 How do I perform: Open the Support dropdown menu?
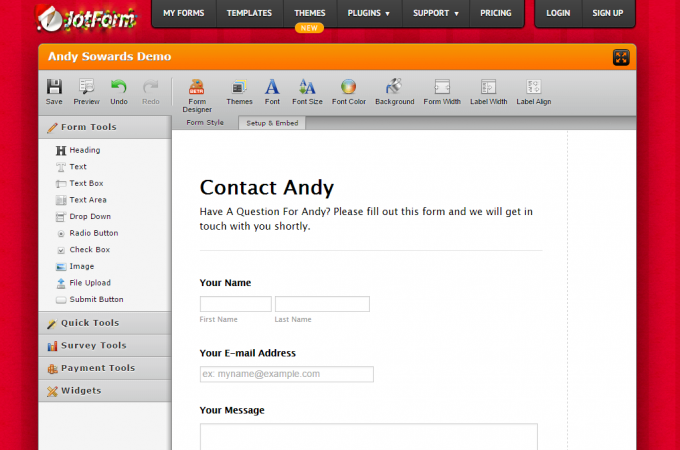pos(436,13)
